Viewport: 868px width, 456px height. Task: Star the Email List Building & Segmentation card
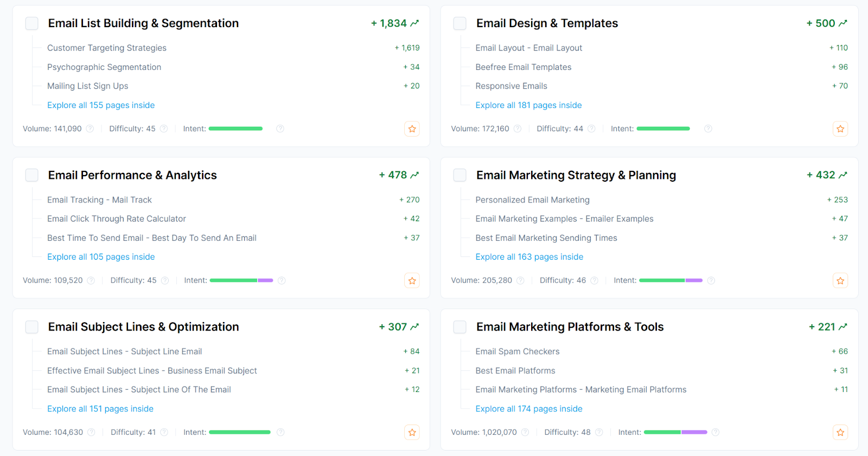click(x=412, y=129)
